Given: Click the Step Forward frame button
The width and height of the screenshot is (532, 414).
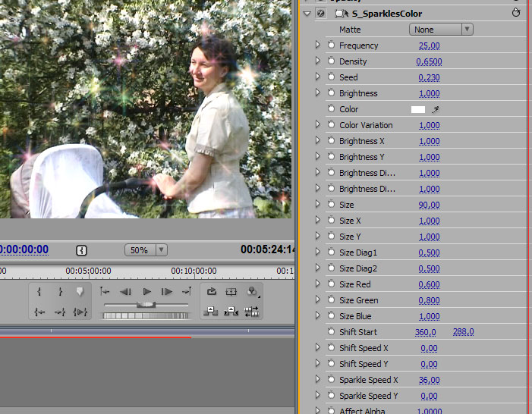Looking at the screenshot, I should pyautogui.click(x=167, y=292).
